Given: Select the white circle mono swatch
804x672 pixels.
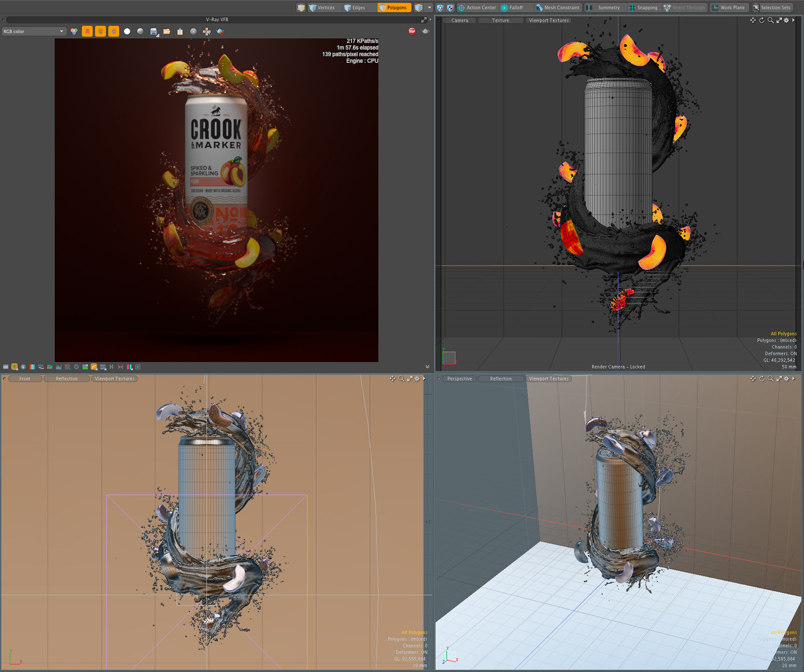Looking at the screenshot, I should click(127, 31).
